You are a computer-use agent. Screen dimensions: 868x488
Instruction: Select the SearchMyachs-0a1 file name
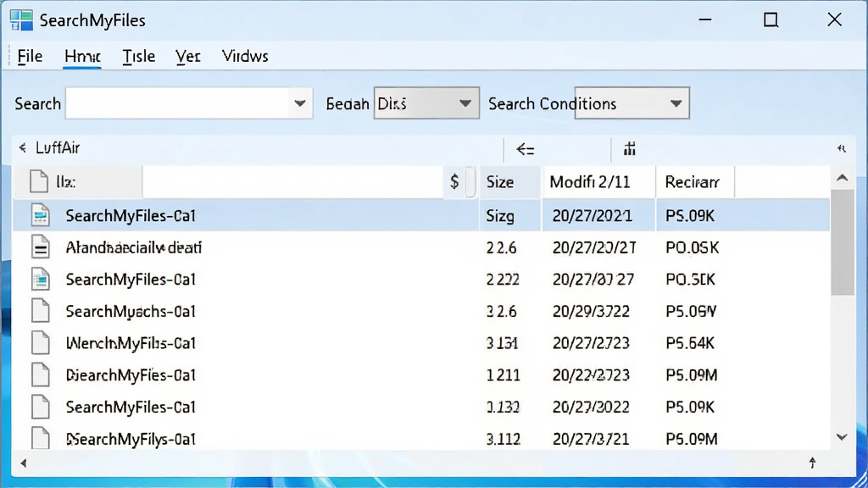131,312
